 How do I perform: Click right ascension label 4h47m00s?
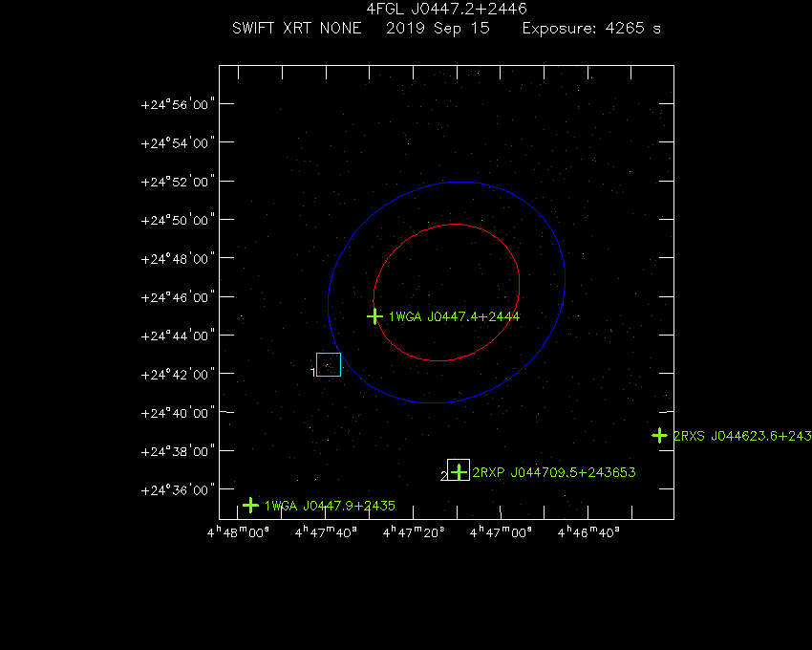point(501,531)
